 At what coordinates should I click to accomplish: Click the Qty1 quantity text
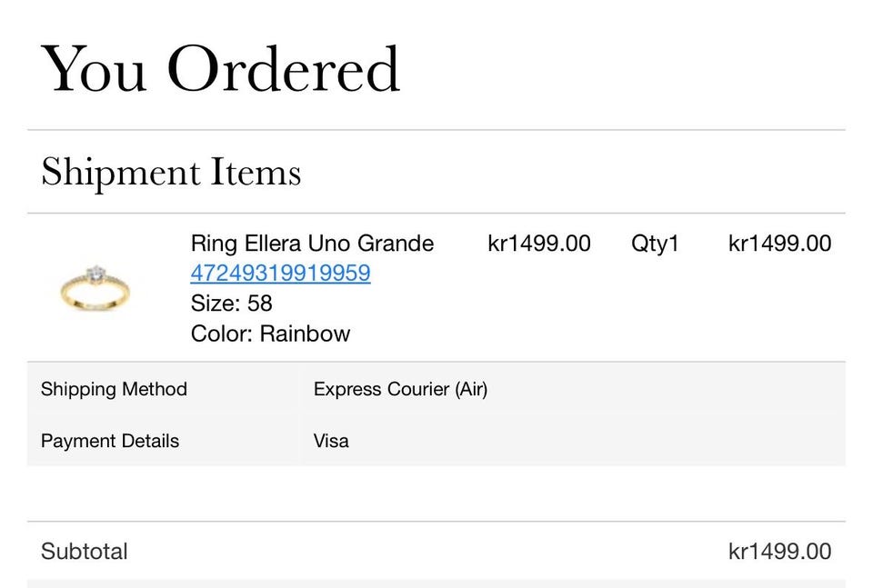tap(655, 244)
